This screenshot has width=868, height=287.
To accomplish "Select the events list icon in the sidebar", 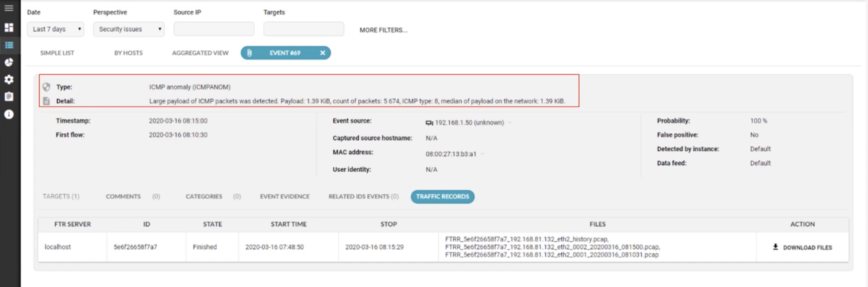I will pyautogui.click(x=9, y=45).
